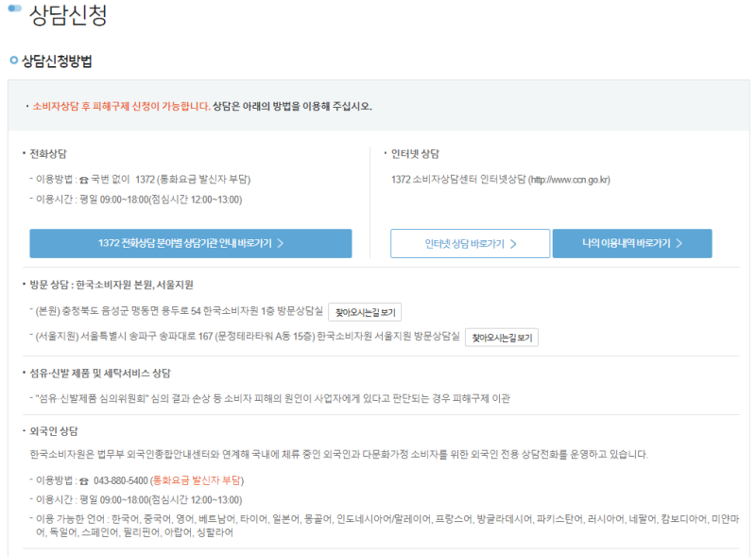Image resolution: width=756 pixels, height=557 pixels.
Task: Click 찾아오시는길 보기 for 본원 address
Action: (x=365, y=312)
